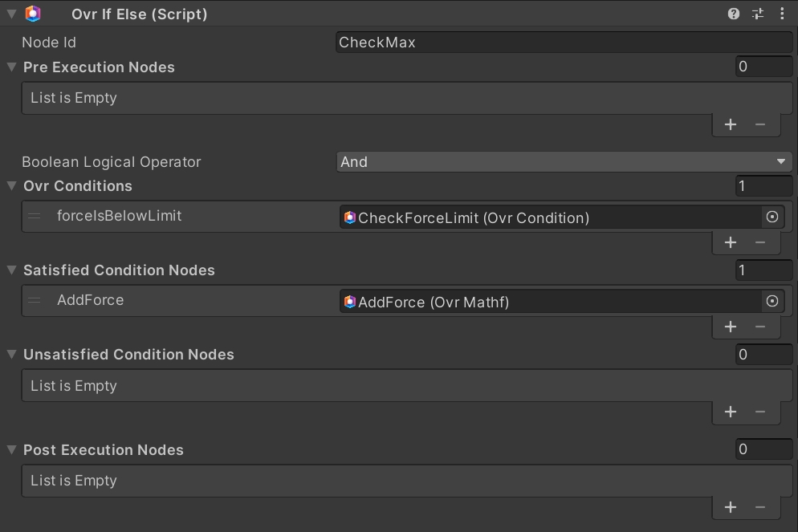Open component help reference icon
This screenshot has width=798, height=532.
[733, 14]
